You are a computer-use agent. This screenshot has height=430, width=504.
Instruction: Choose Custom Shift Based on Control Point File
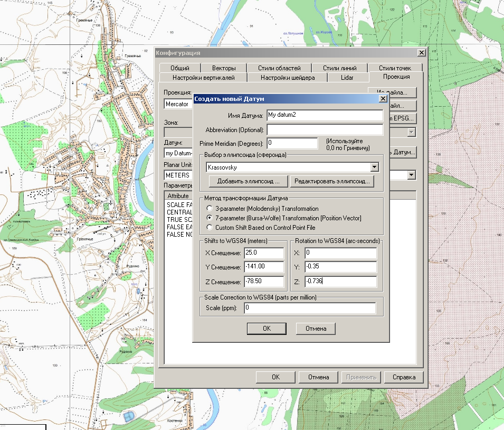210,227
